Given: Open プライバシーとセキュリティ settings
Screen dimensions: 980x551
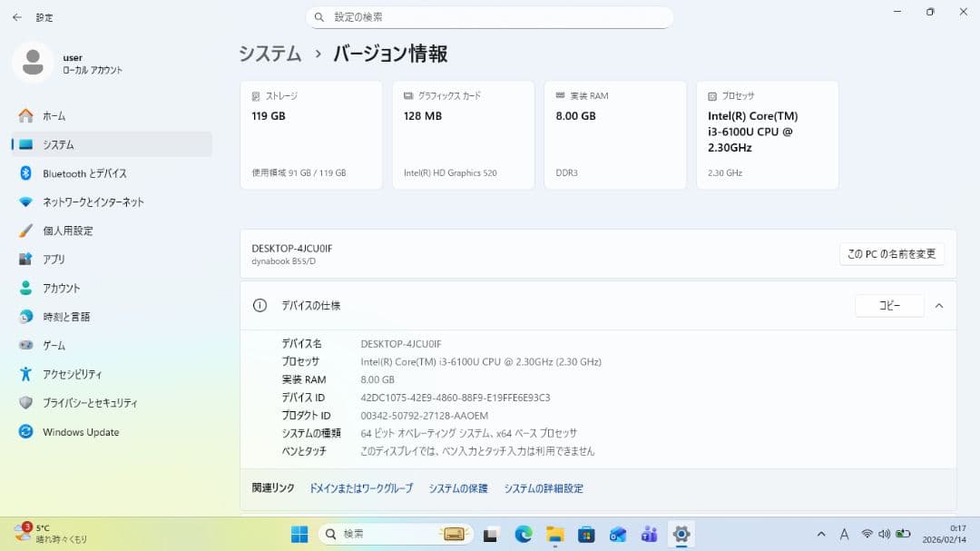Looking at the screenshot, I should coord(90,403).
